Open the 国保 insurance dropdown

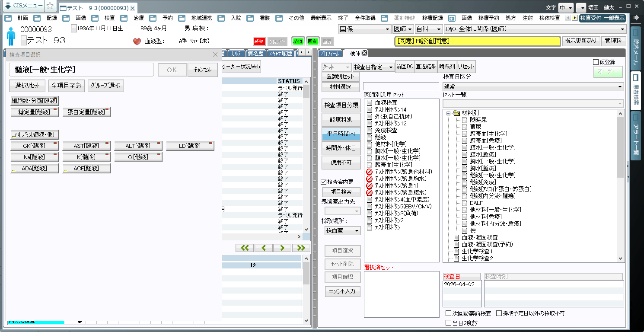[364, 29]
